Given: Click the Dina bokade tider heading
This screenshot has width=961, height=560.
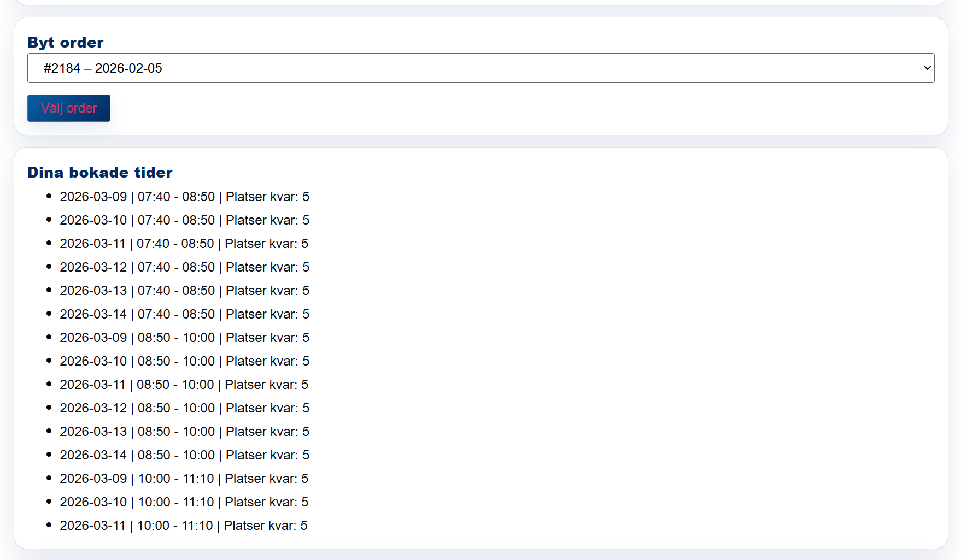Looking at the screenshot, I should 100,173.
